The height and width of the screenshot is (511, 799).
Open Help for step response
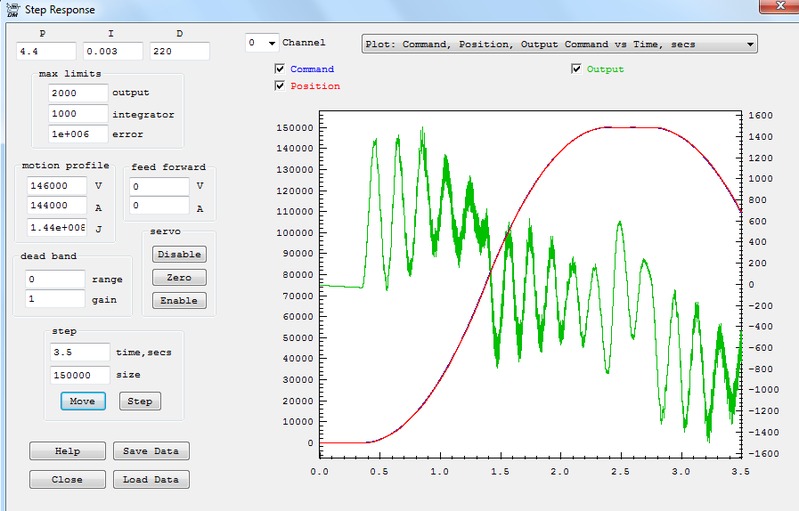point(67,451)
